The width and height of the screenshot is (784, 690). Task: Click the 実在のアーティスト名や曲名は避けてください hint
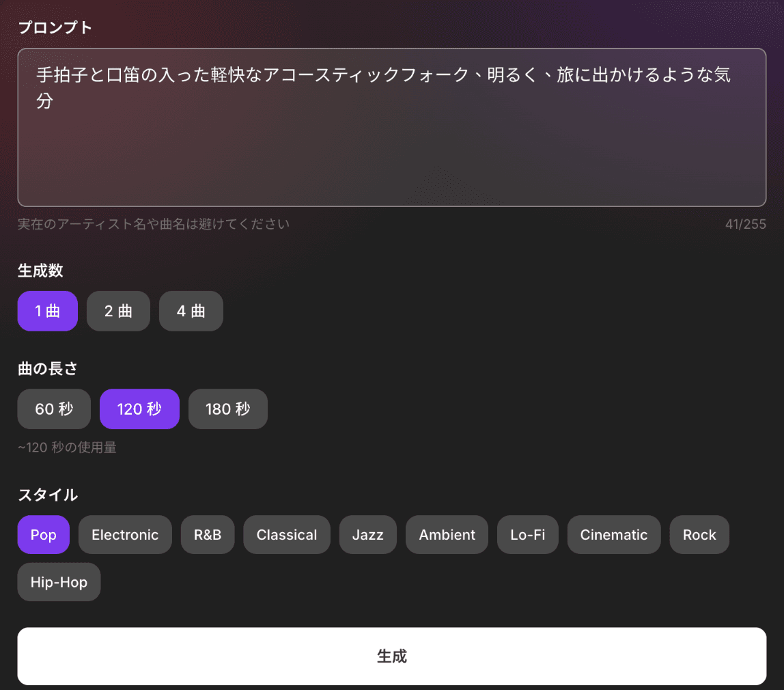click(x=154, y=224)
